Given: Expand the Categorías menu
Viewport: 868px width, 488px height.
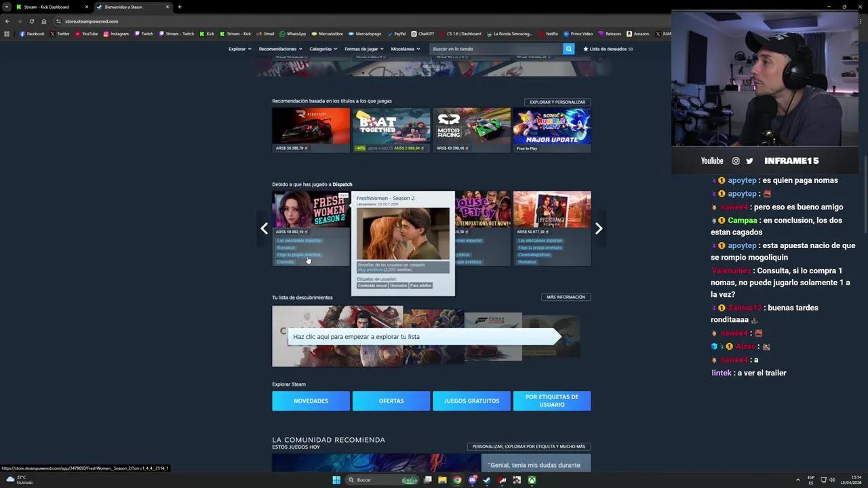Looking at the screenshot, I should point(323,49).
